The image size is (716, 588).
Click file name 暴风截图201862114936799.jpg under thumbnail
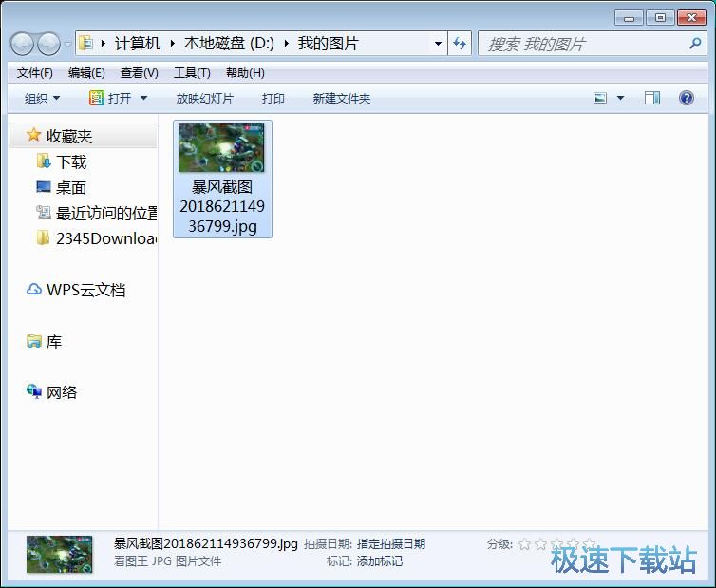click(222, 206)
